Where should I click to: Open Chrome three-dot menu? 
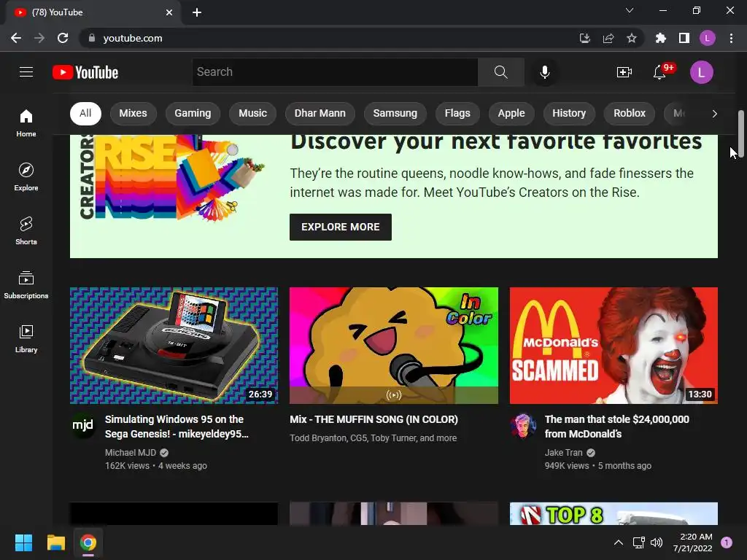pos(731,38)
